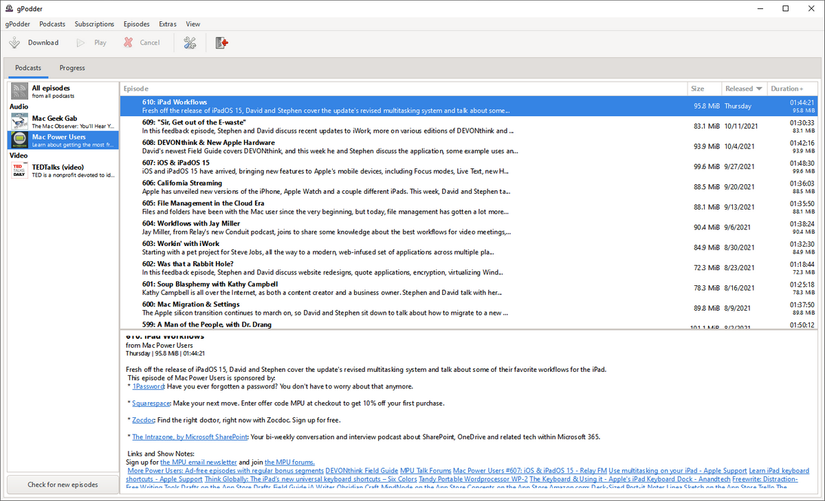Open the MPU forums link
Image resolution: width=825 pixels, height=501 pixels.
pos(289,462)
